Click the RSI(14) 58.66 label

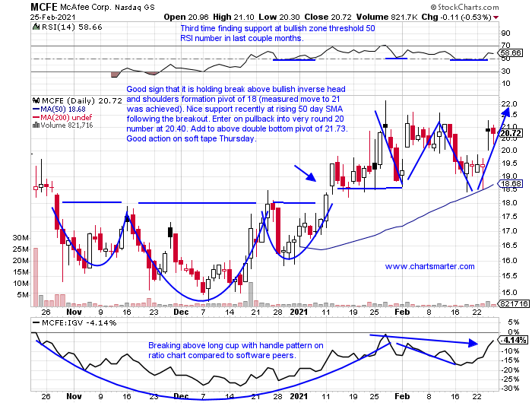[x=71, y=27]
